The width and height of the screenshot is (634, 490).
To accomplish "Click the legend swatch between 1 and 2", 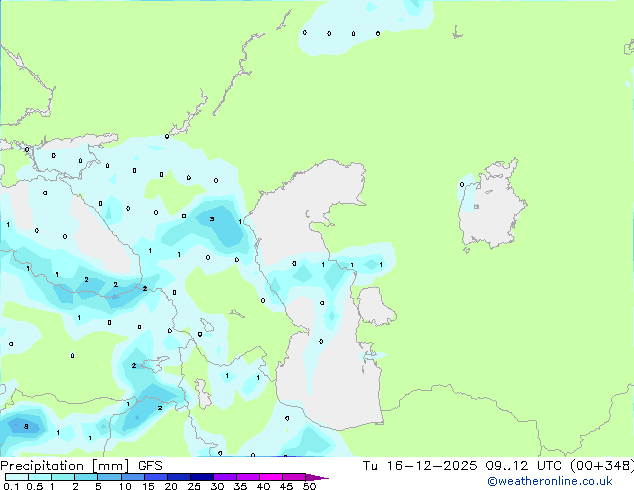I will (63, 477).
